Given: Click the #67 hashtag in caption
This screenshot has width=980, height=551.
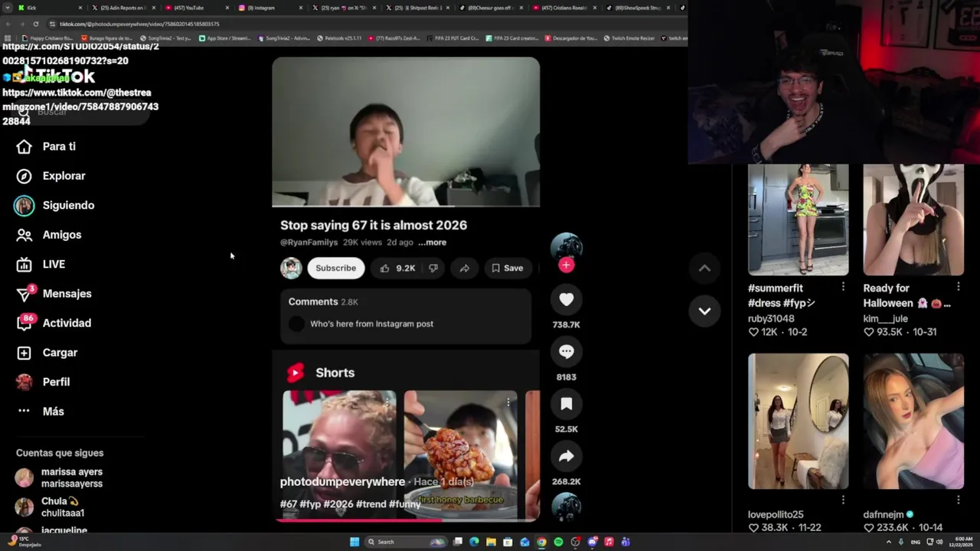Looking at the screenshot, I should coord(288,504).
